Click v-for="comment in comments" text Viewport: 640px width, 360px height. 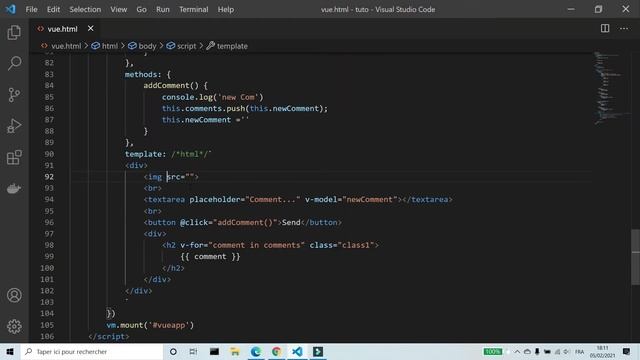tap(242, 245)
